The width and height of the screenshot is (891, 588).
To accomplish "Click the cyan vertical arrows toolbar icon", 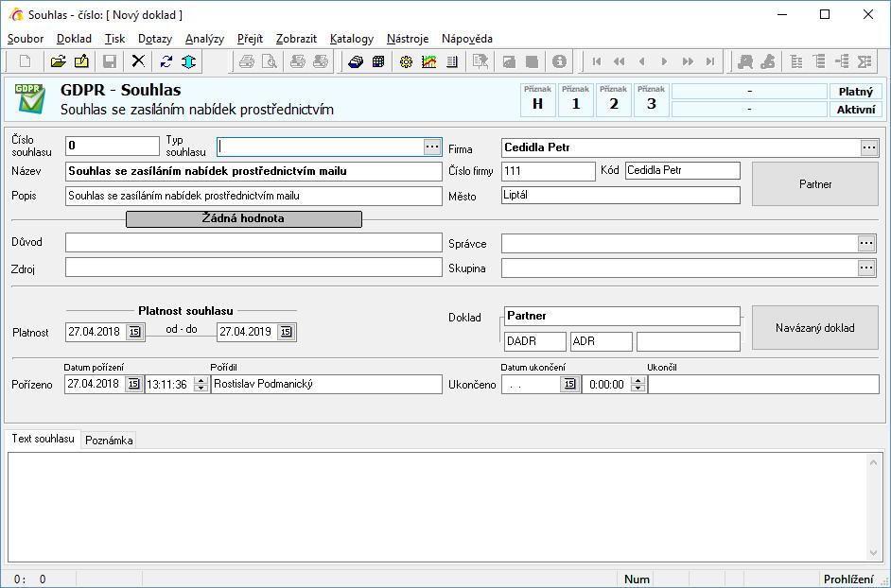I will pos(188,61).
